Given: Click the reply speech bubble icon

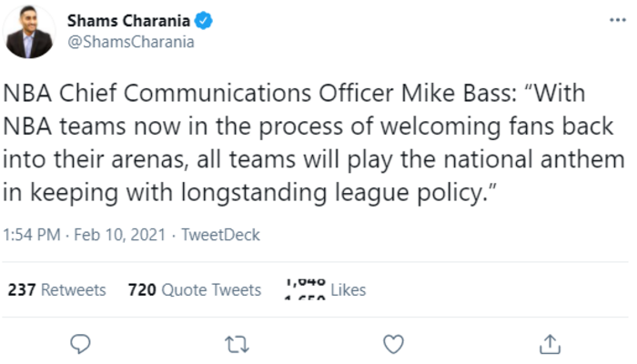Looking at the screenshot, I should [81, 343].
